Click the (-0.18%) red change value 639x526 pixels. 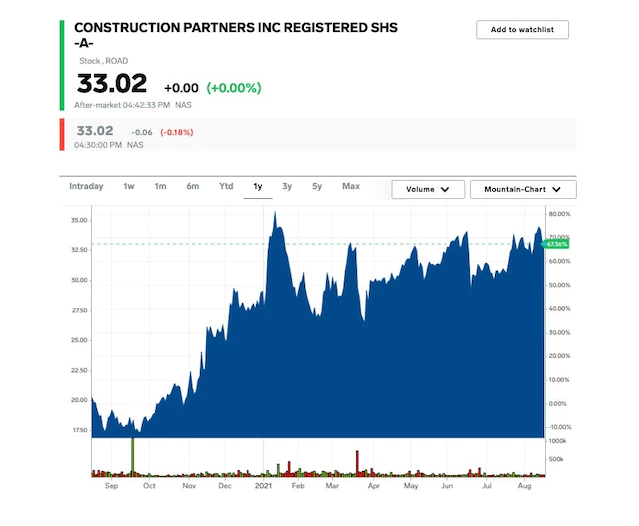(x=176, y=132)
